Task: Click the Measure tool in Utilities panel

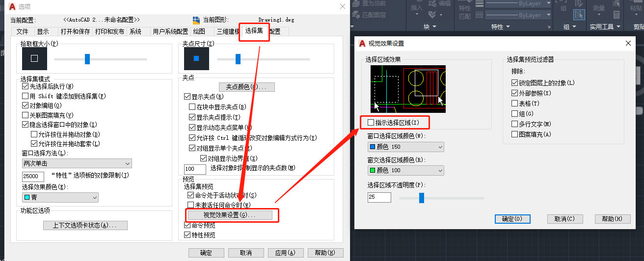Action: (x=599, y=9)
